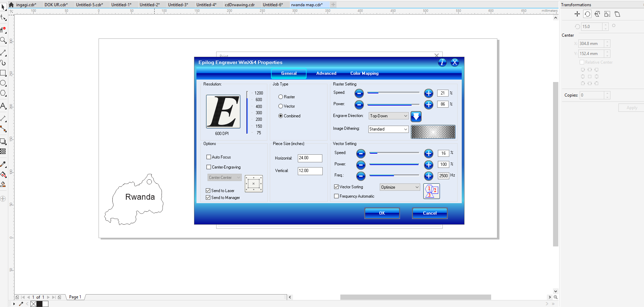Viewport: 644px width, 307px height.
Task: Select the Interactive Fill bucket tool
Action: point(3,174)
